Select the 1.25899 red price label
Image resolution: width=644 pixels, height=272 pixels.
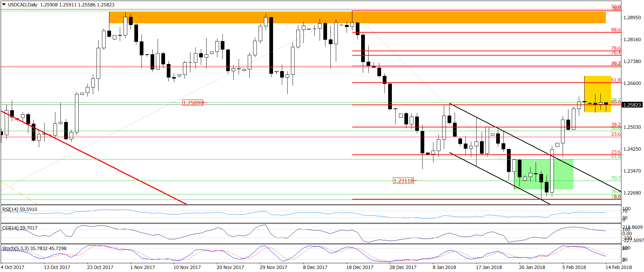193,103
